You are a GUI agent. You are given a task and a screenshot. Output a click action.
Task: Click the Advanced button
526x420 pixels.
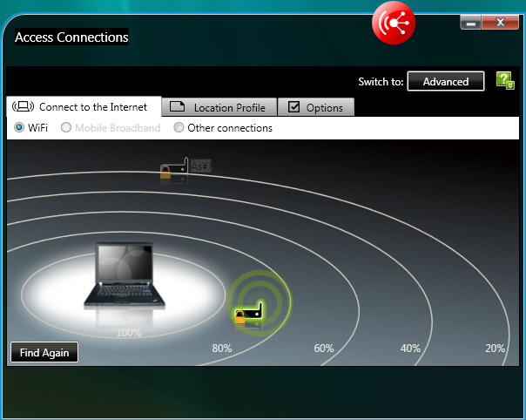pos(446,81)
